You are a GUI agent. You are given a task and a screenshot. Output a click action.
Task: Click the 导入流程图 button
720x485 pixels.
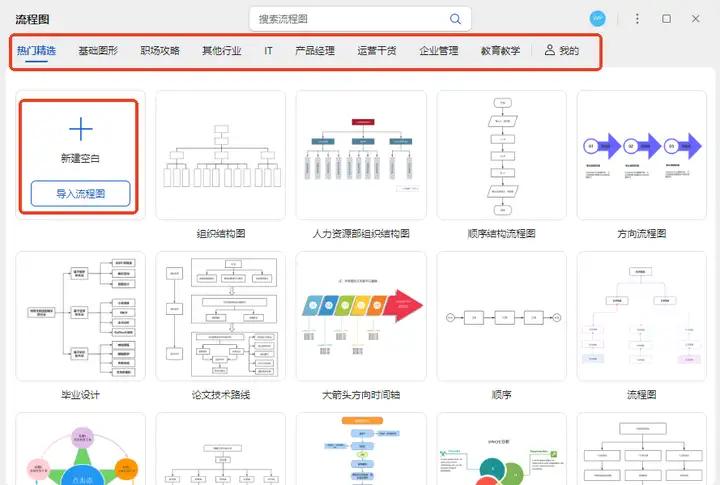[80, 194]
